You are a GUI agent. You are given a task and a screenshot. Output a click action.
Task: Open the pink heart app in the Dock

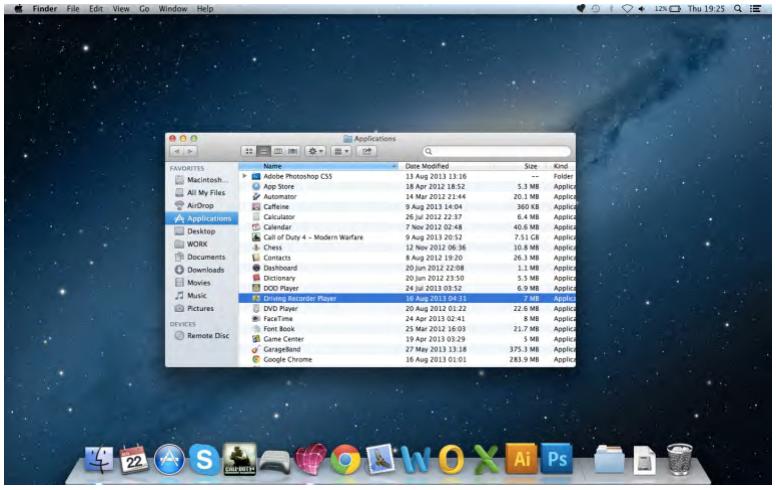pos(310,460)
